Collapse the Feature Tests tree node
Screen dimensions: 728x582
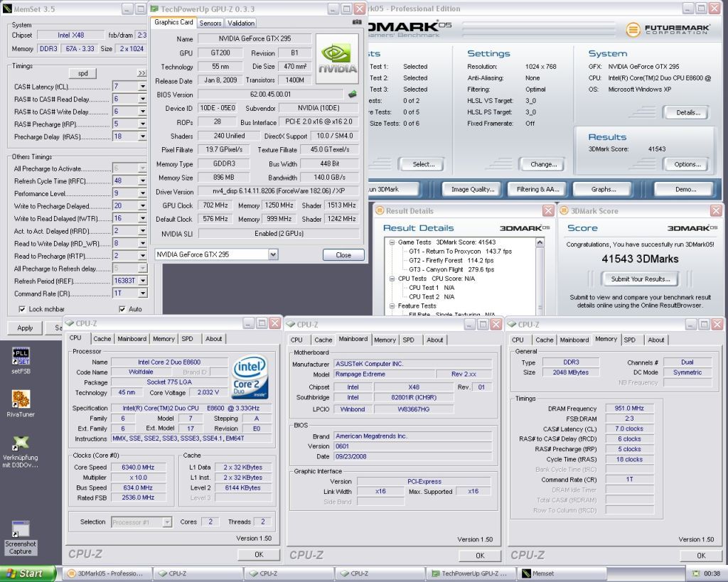pyautogui.click(x=392, y=306)
